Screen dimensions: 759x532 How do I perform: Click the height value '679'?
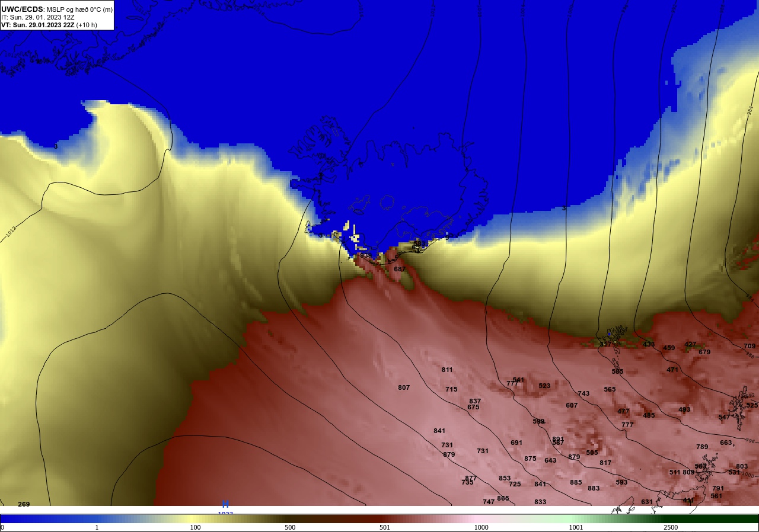click(704, 352)
